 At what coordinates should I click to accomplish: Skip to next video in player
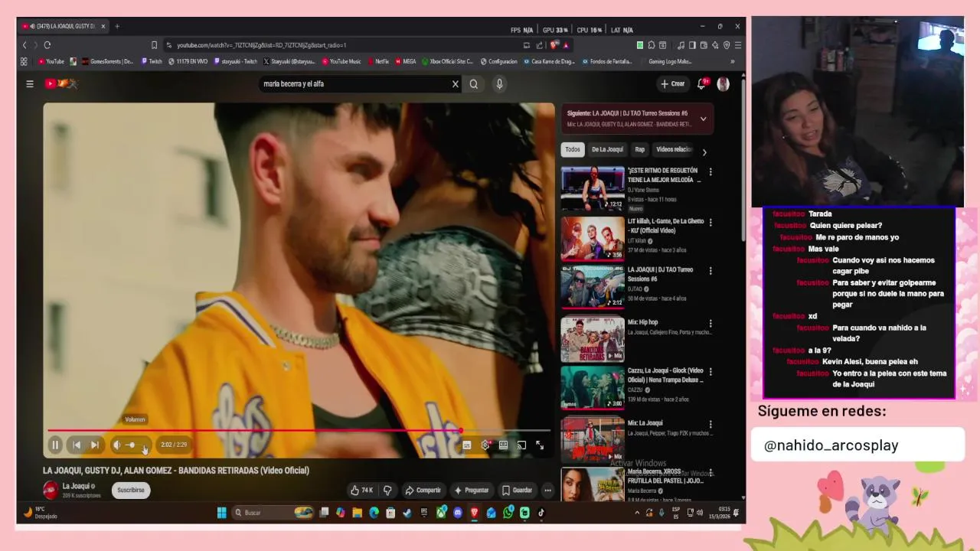tap(95, 445)
